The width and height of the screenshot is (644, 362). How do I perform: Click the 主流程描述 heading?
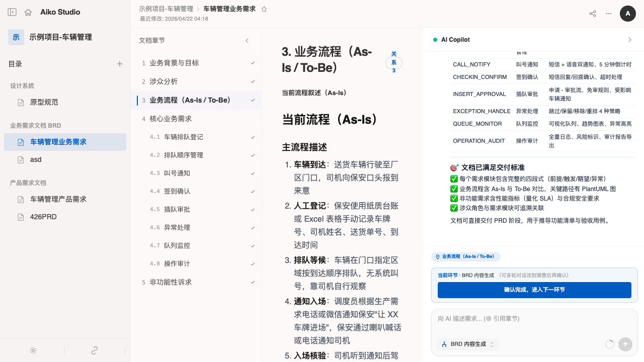pos(304,147)
